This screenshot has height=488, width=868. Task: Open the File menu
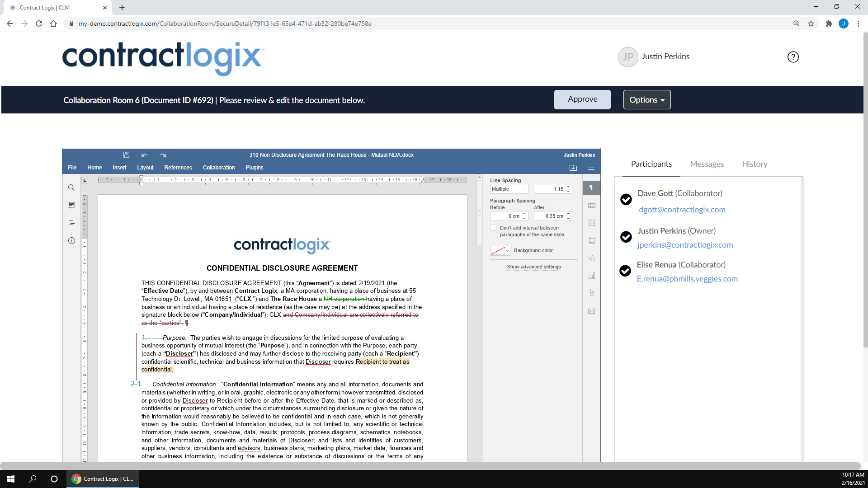[x=72, y=168]
